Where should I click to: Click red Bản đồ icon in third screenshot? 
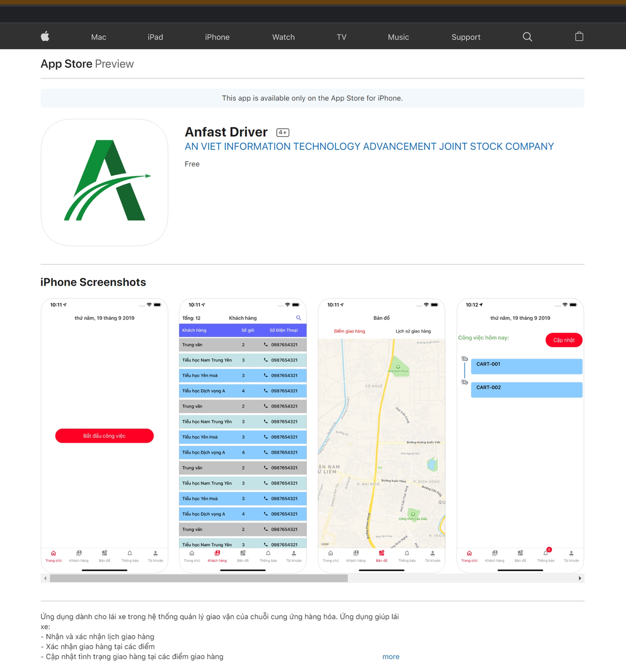382,553
